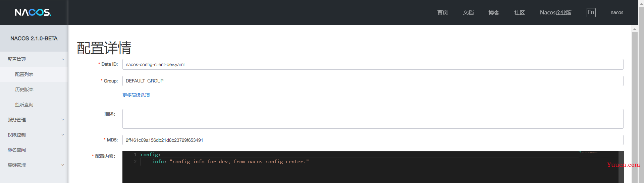Viewport: 644px width, 183px height.
Task: Click the 描述 text area
Action: [x=373, y=119]
